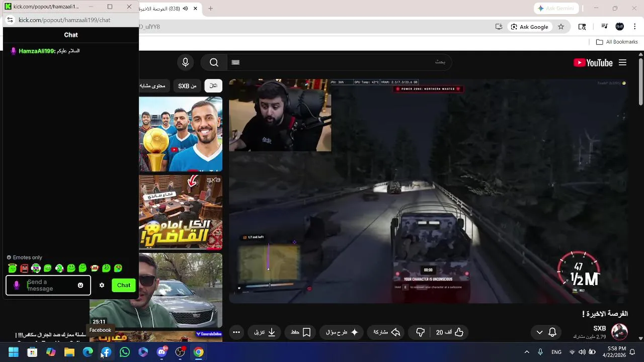Open the Chrome three-dot menu
This screenshot has width=644, height=362.
634,27
